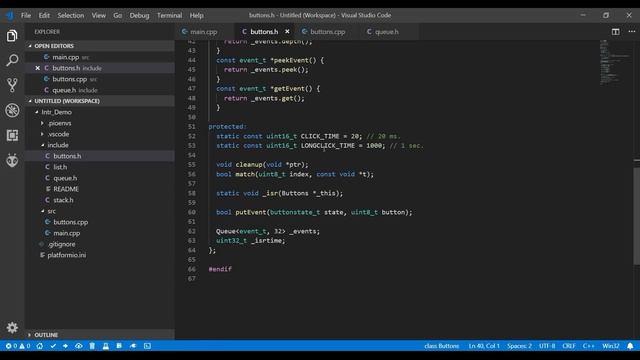Open the Edit menu
Screen dimensions: 640x360
(44, 16)
